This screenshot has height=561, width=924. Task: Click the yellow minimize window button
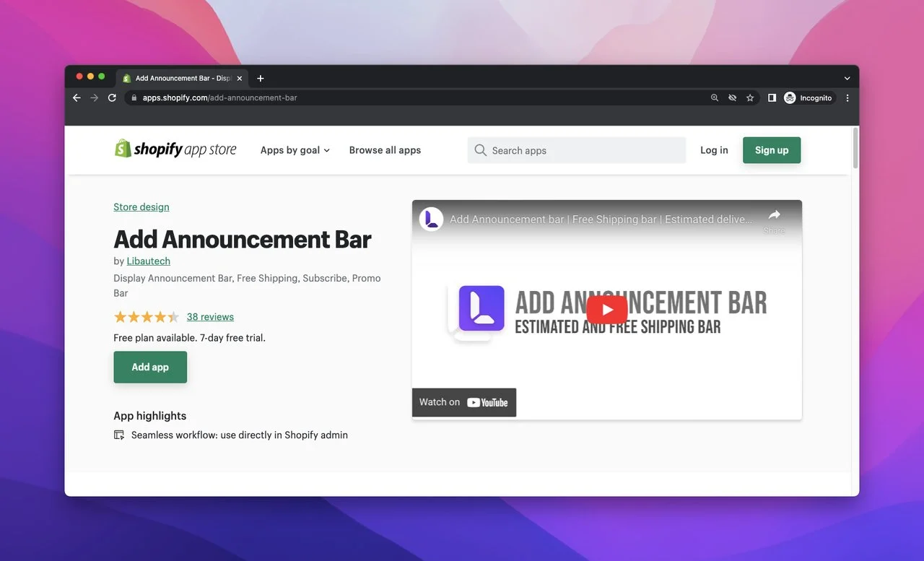[90, 77]
